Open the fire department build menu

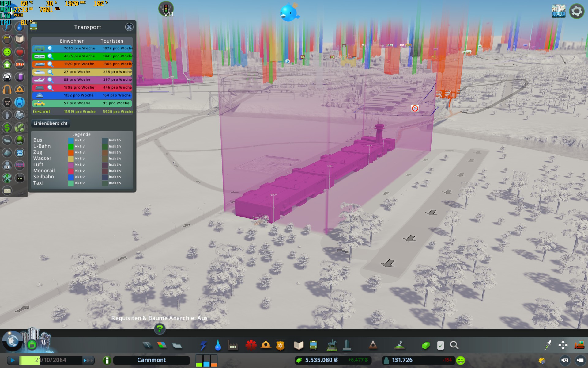tap(266, 345)
